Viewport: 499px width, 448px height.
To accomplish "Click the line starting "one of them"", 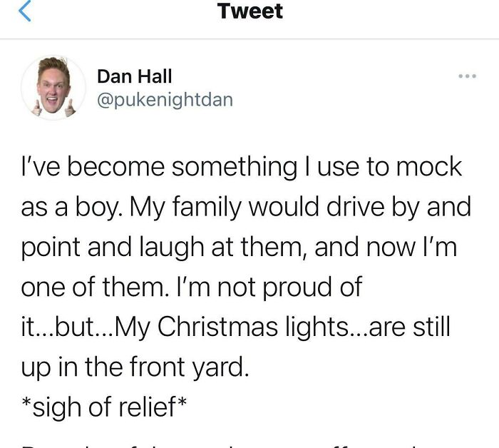I will coord(192,287).
